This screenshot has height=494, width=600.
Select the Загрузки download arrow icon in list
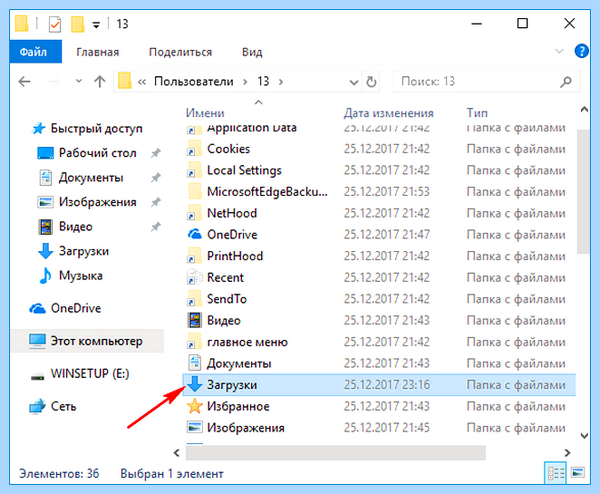(194, 384)
